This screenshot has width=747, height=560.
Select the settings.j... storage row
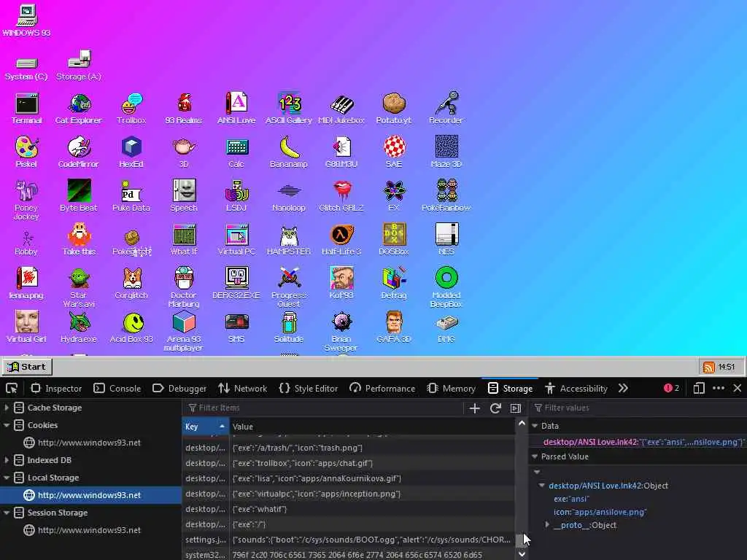pyautogui.click(x=349, y=540)
